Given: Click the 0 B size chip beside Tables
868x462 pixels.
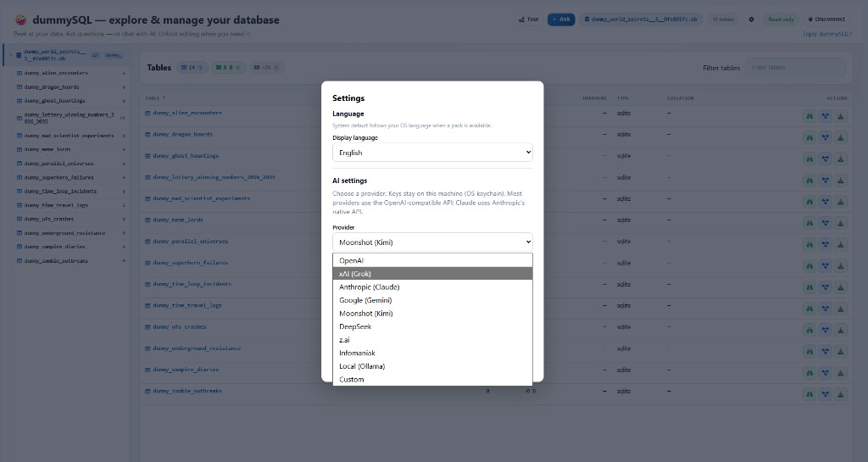Looking at the screenshot, I should (228, 68).
